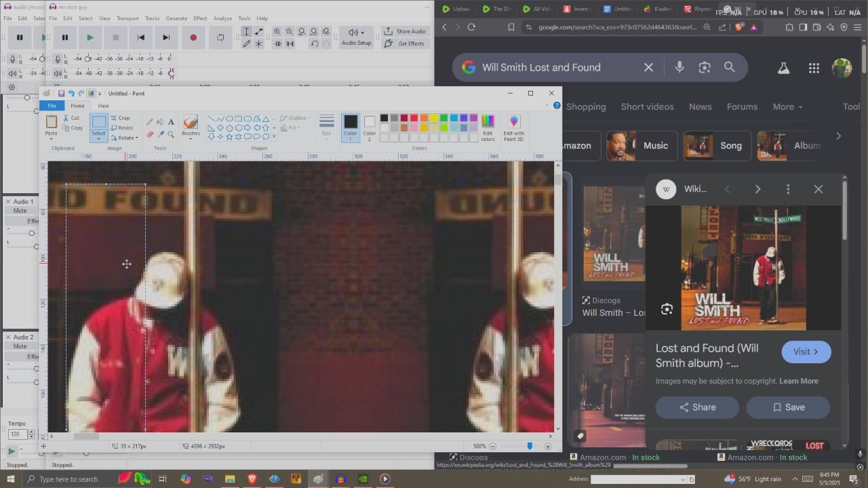
Task: Click Undo in Paint quick access toolbar
Action: point(71,94)
